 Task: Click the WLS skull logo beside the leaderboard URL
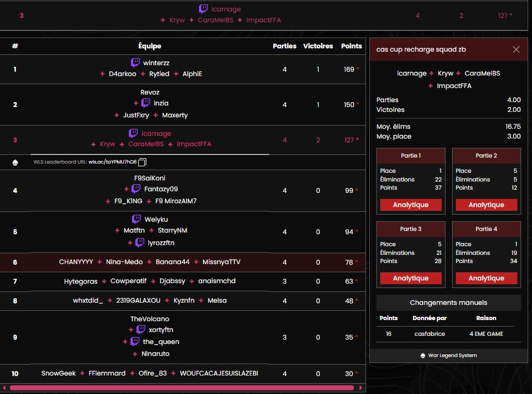click(x=16, y=162)
